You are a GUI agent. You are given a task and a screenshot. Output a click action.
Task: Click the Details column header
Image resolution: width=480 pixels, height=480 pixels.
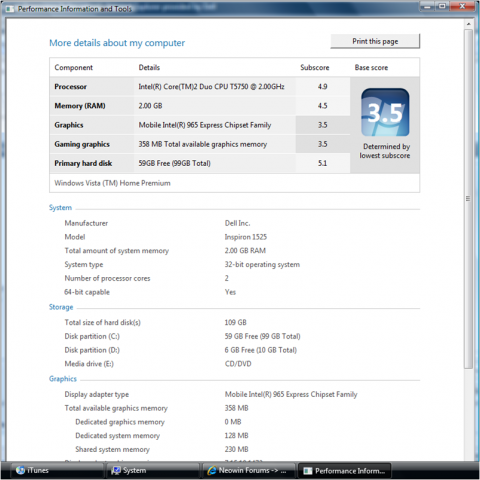click(149, 68)
